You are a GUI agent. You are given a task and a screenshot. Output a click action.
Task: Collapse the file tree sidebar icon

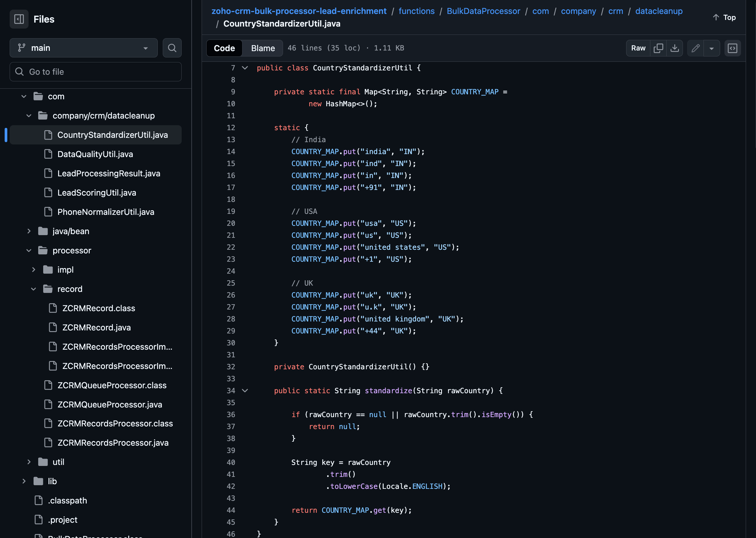coord(19,19)
